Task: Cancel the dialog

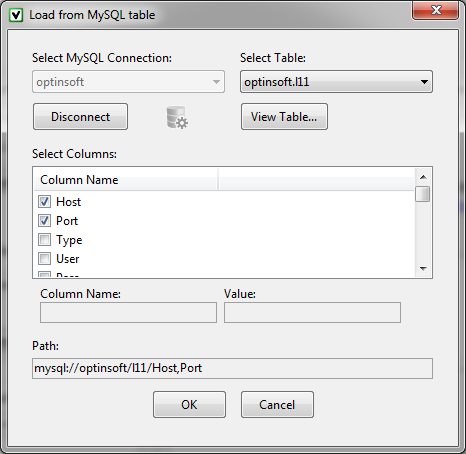Action: (x=277, y=404)
